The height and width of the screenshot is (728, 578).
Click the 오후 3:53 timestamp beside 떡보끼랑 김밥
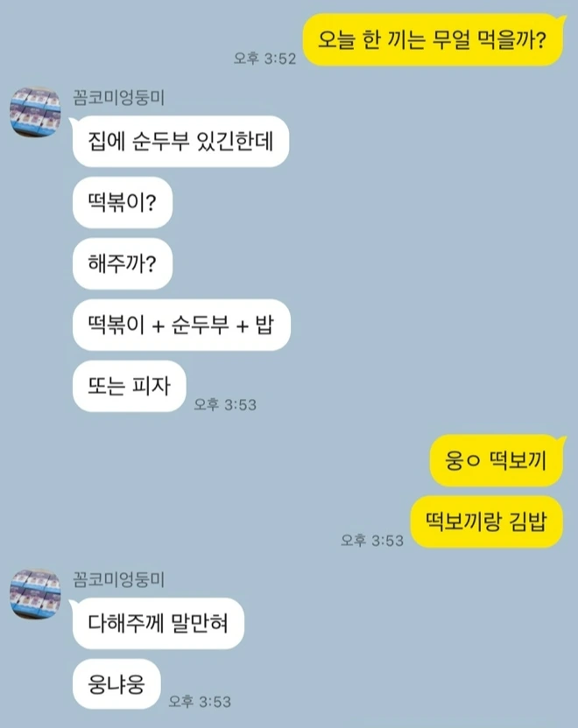pyautogui.click(x=372, y=541)
